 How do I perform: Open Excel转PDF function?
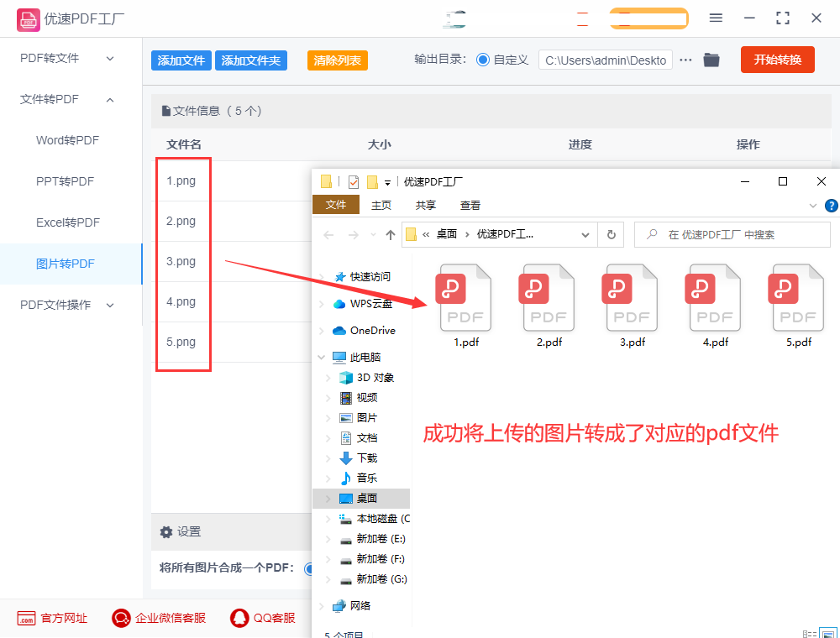(x=68, y=222)
